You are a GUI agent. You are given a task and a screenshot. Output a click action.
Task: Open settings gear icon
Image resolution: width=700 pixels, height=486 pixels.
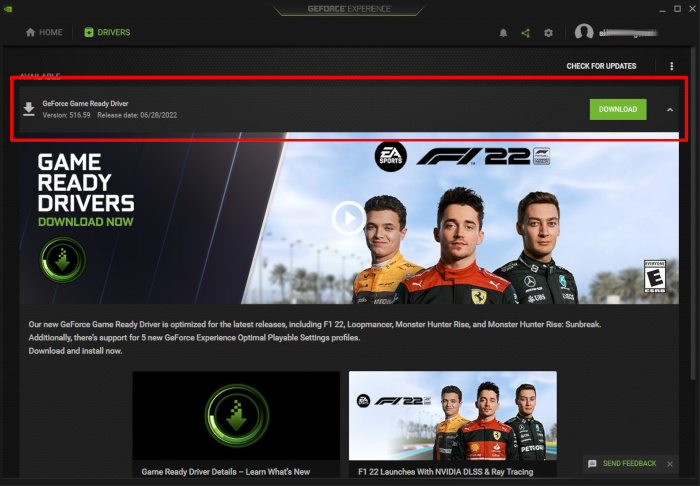pos(548,33)
